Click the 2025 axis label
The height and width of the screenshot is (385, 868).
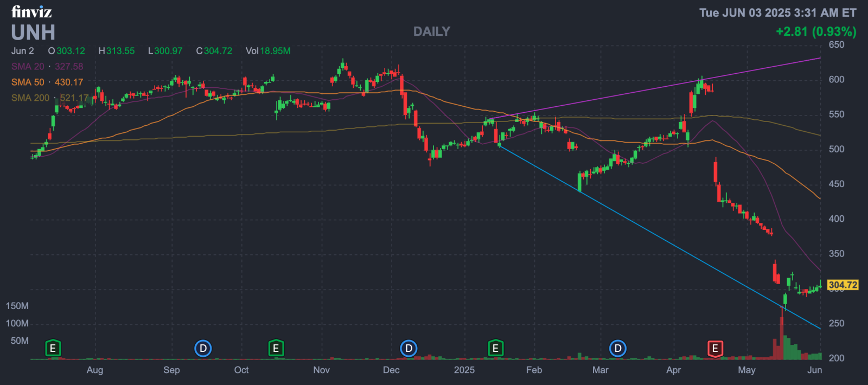tap(464, 370)
